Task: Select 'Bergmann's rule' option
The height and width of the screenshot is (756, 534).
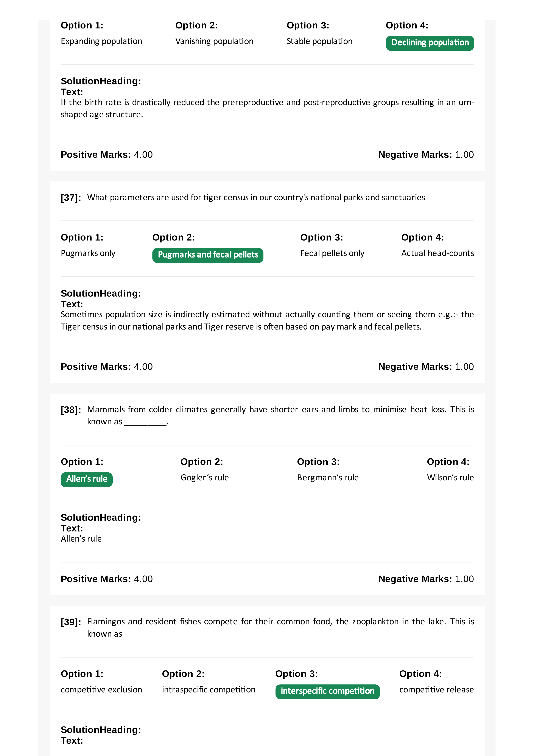Action: [328, 477]
